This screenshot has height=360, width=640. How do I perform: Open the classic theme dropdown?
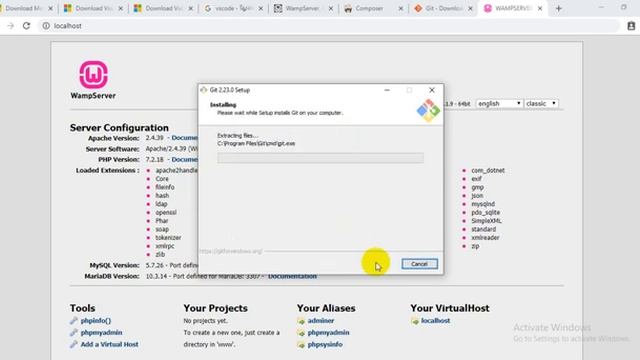(x=541, y=104)
